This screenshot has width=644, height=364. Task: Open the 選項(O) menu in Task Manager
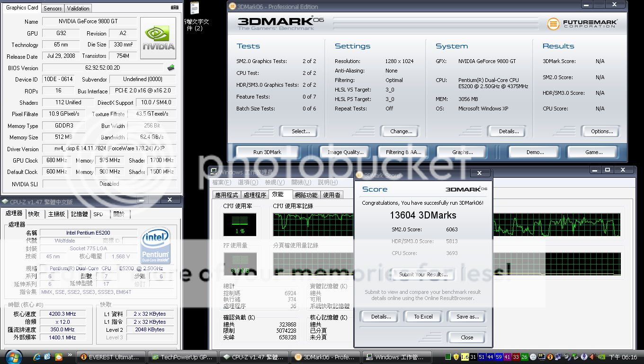tap(248, 182)
